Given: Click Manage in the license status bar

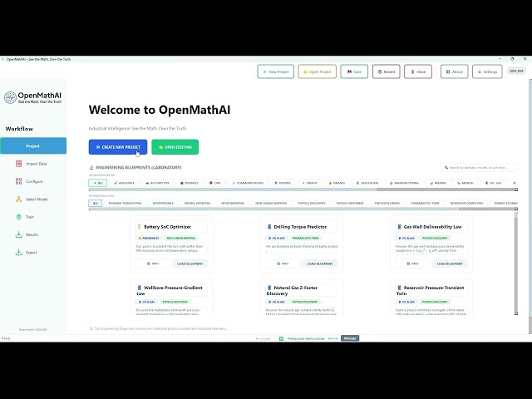Looking at the screenshot, I should (x=350, y=338).
